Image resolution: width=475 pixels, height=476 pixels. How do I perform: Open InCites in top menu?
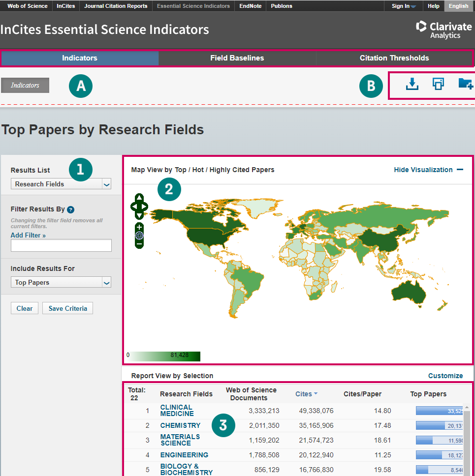(x=65, y=6)
